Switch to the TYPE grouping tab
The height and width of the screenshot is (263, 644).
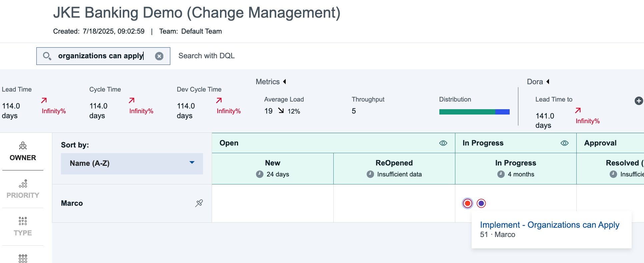[23, 227]
